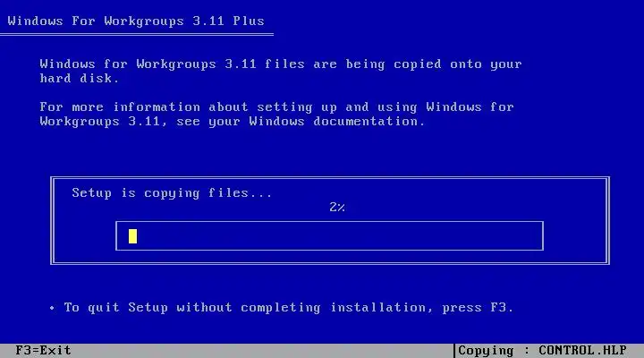Click the Setup is copying files label

pos(172,192)
